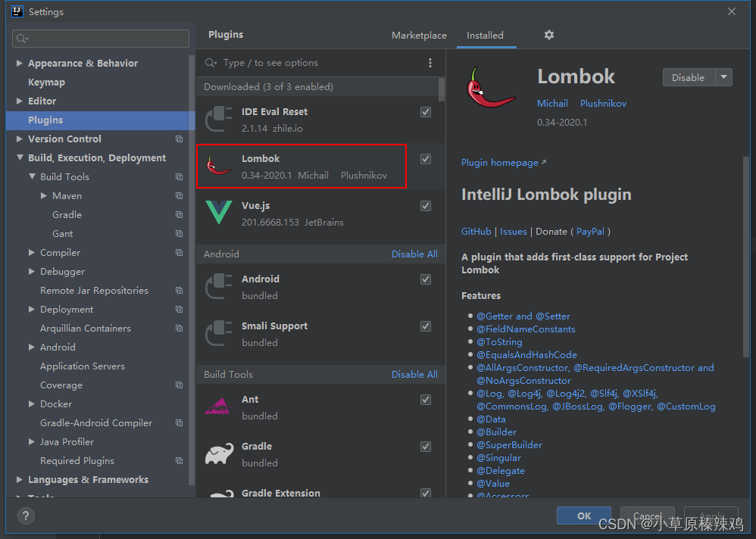Click the Gradle elephant icon
Image resolution: width=756 pixels, height=539 pixels.
point(219,453)
